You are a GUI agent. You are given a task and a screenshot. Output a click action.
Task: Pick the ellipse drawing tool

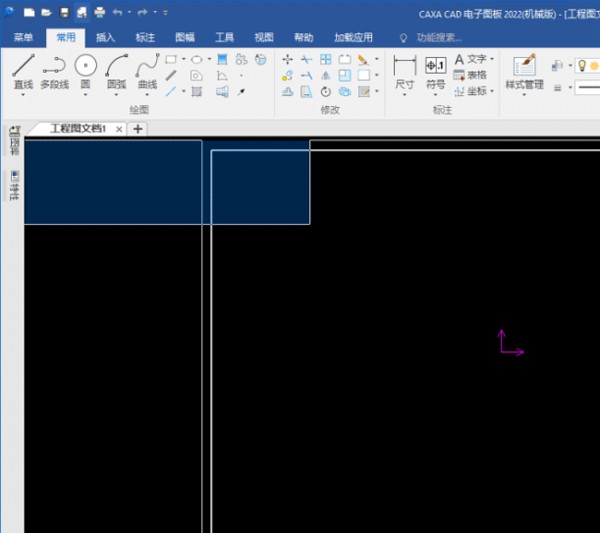point(197,59)
